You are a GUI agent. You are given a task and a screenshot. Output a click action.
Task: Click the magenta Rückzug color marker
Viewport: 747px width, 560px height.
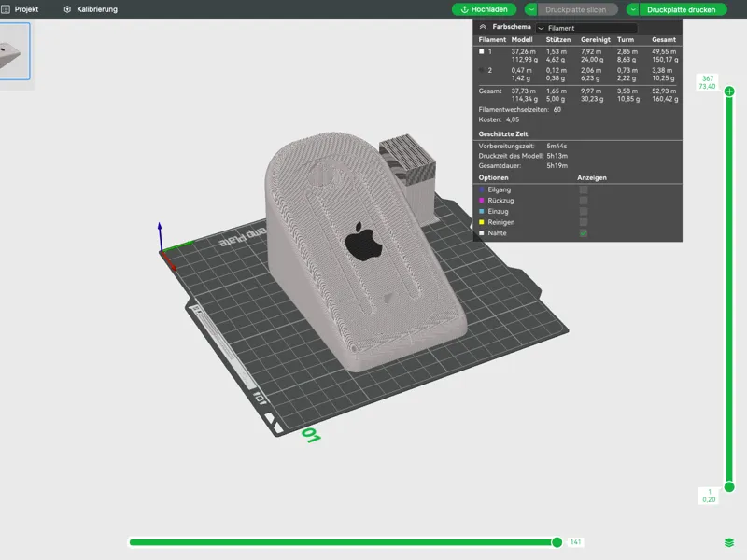coord(481,201)
